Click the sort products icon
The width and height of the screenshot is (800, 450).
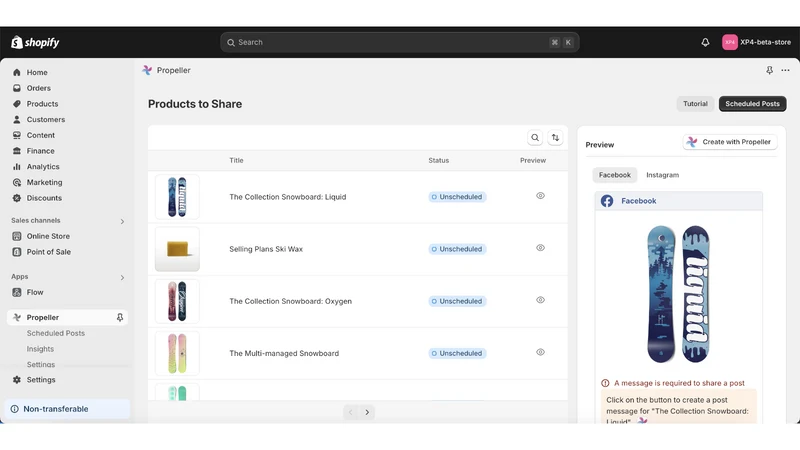(x=555, y=137)
